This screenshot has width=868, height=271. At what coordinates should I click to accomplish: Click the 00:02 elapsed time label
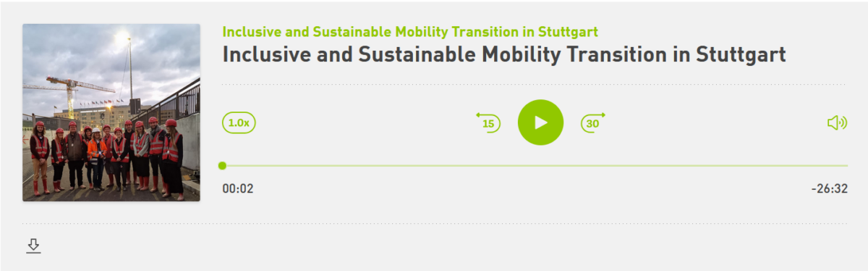238,188
